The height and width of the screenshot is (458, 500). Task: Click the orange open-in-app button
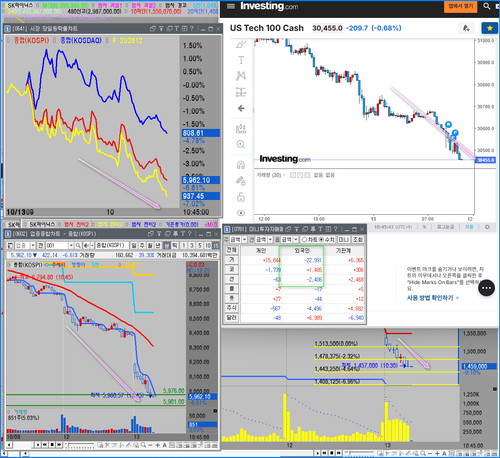point(461,6)
